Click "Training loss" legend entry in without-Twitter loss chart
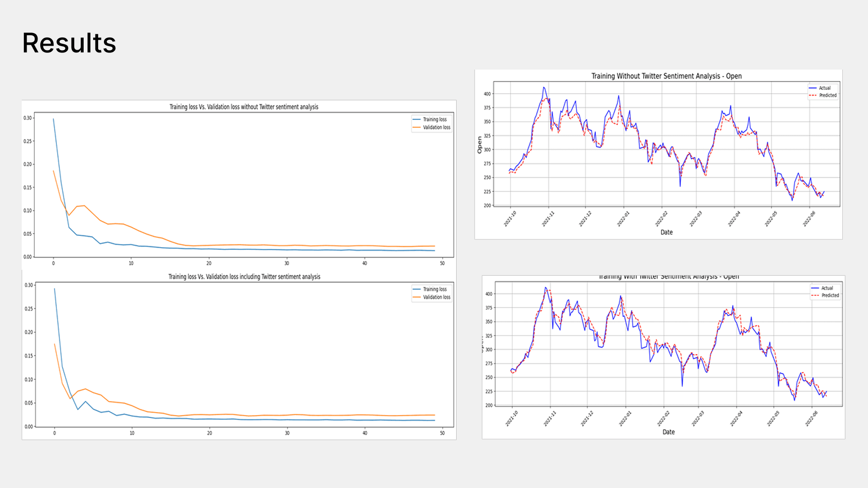This screenshot has width=868, height=488. (434, 119)
